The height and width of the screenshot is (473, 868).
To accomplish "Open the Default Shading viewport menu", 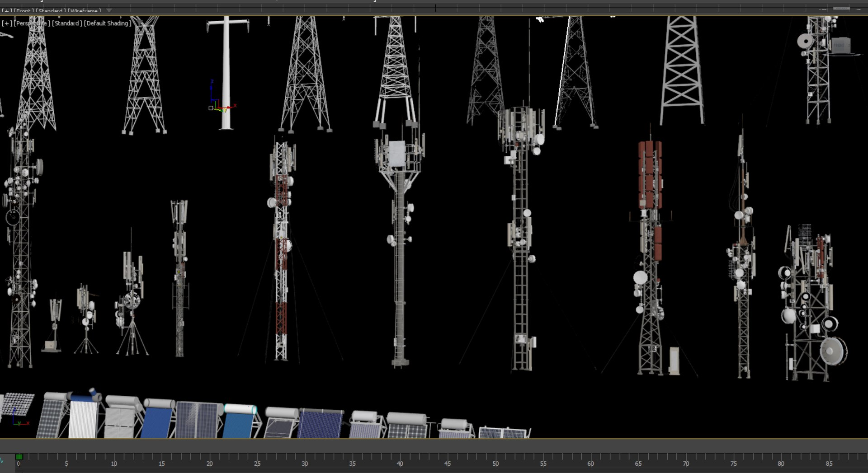I will point(108,23).
